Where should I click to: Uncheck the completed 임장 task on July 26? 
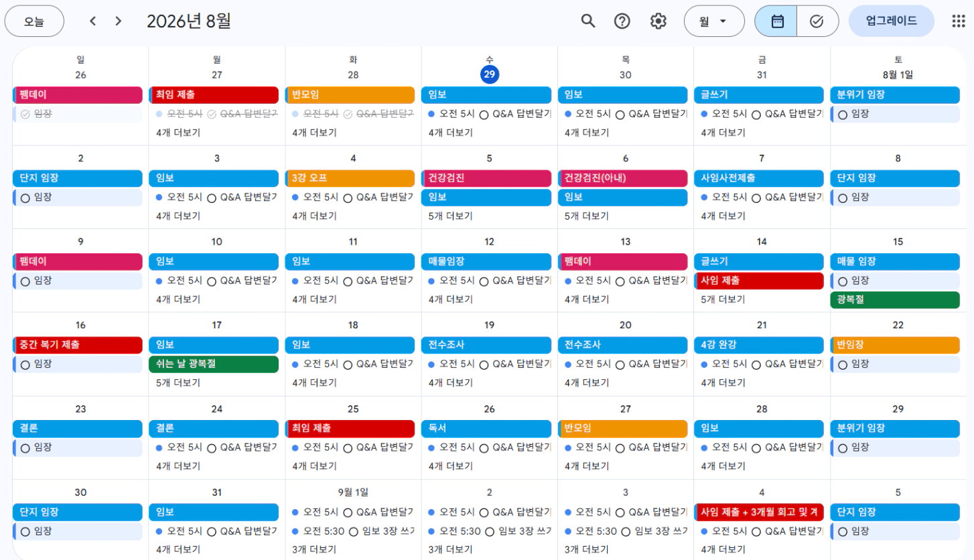pos(25,115)
